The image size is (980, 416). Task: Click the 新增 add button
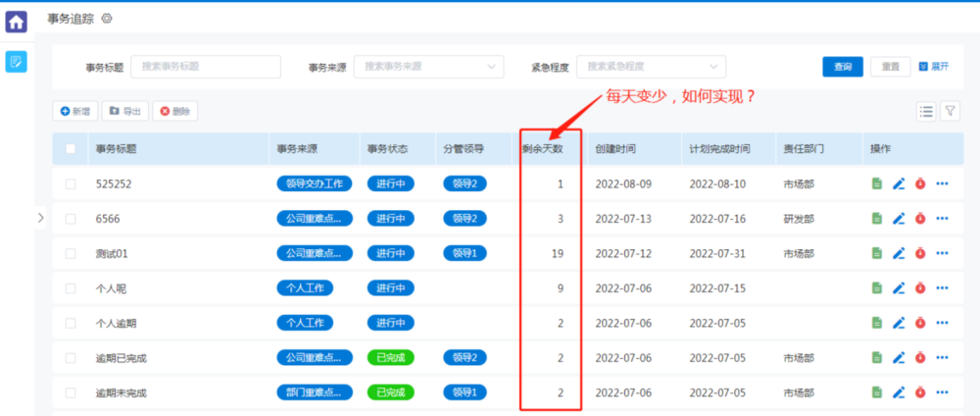(x=75, y=112)
